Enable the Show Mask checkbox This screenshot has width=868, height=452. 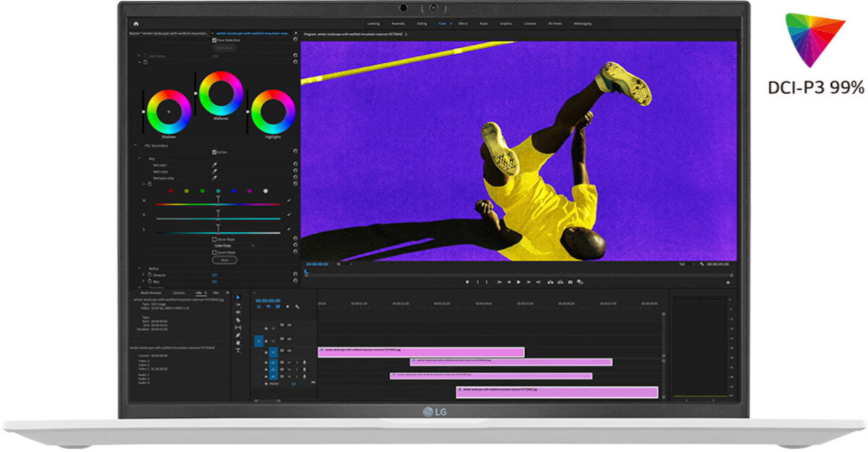click(214, 239)
